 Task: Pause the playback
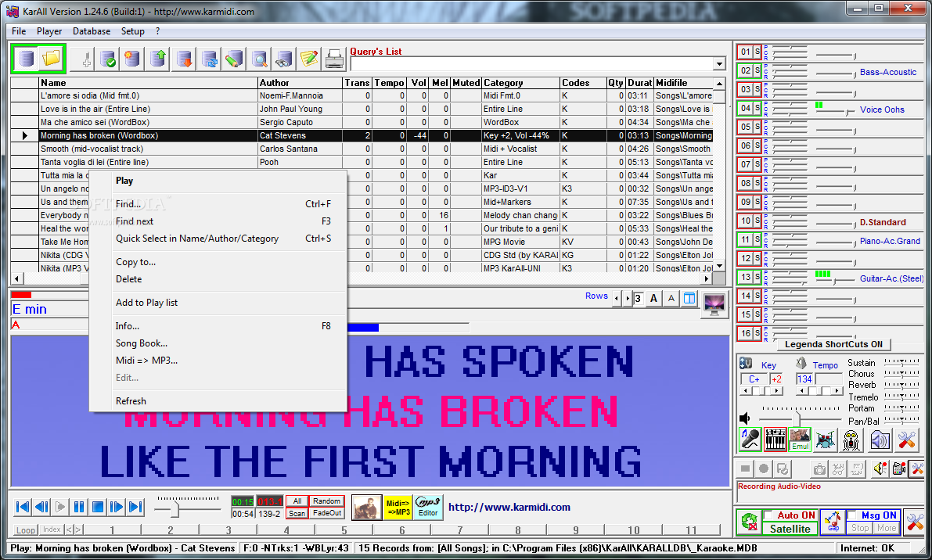pyautogui.click(x=79, y=507)
